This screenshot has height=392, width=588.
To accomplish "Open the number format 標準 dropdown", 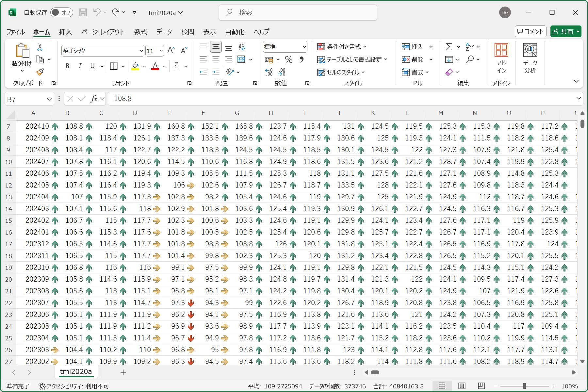I will click(x=304, y=47).
